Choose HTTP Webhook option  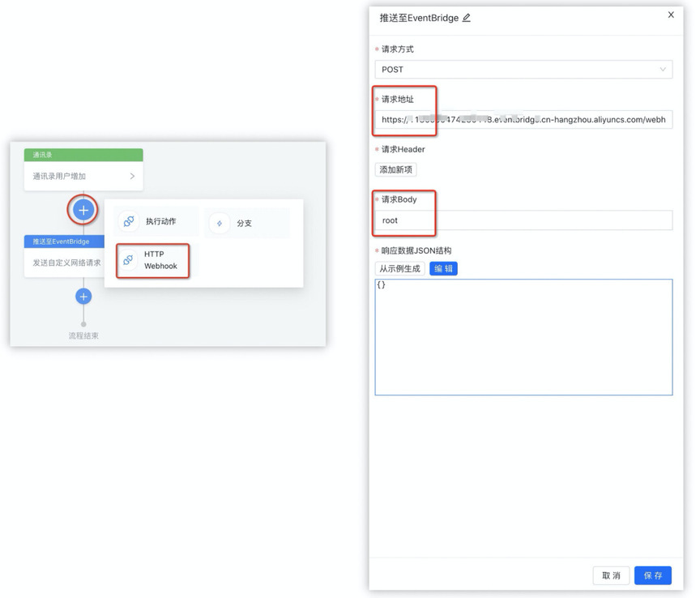[152, 260]
